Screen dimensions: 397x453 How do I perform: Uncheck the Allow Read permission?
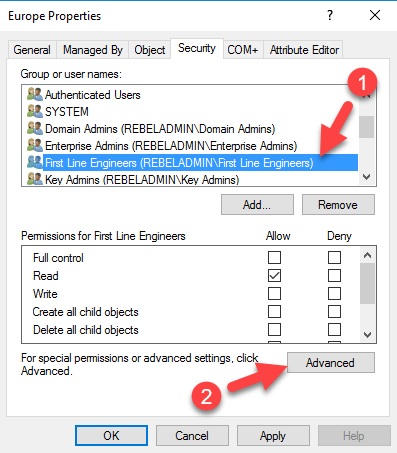point(274,276)
